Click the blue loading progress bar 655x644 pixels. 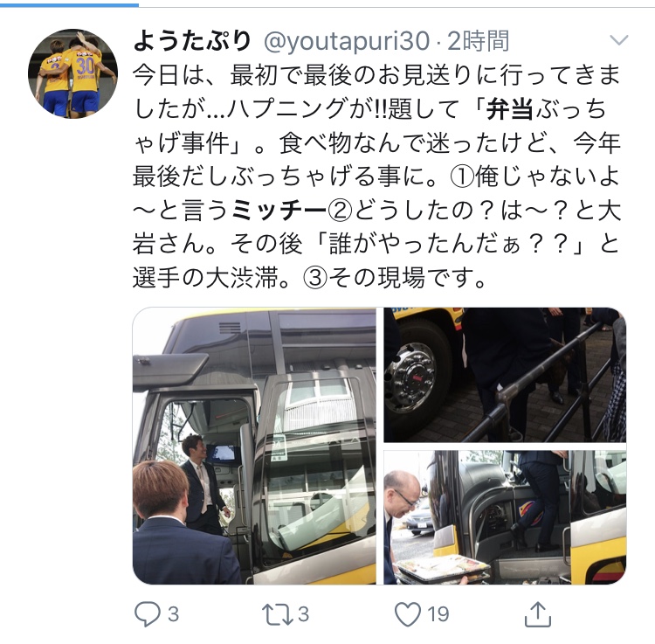(x=69, y=5)
